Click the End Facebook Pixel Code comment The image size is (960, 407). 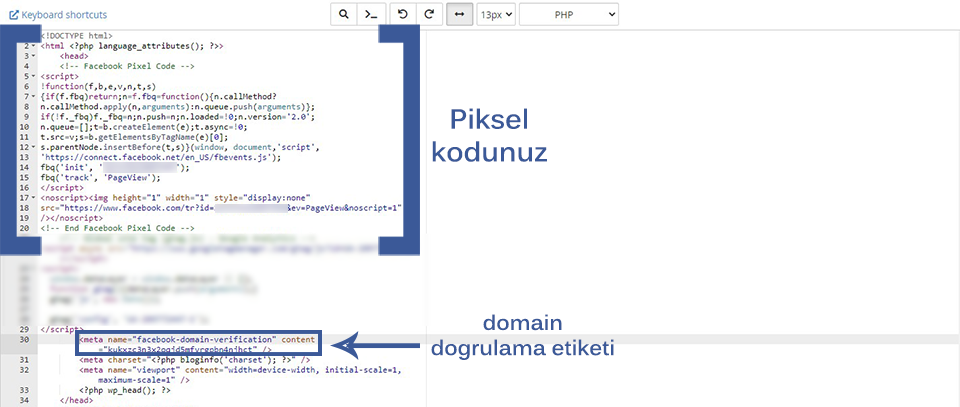[118, 229]
